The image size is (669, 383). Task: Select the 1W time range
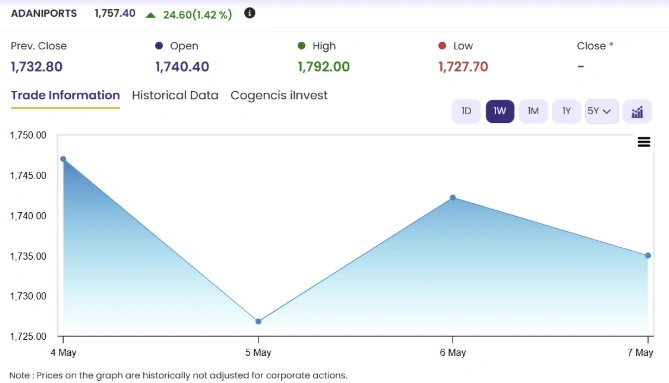coord(500,111)
